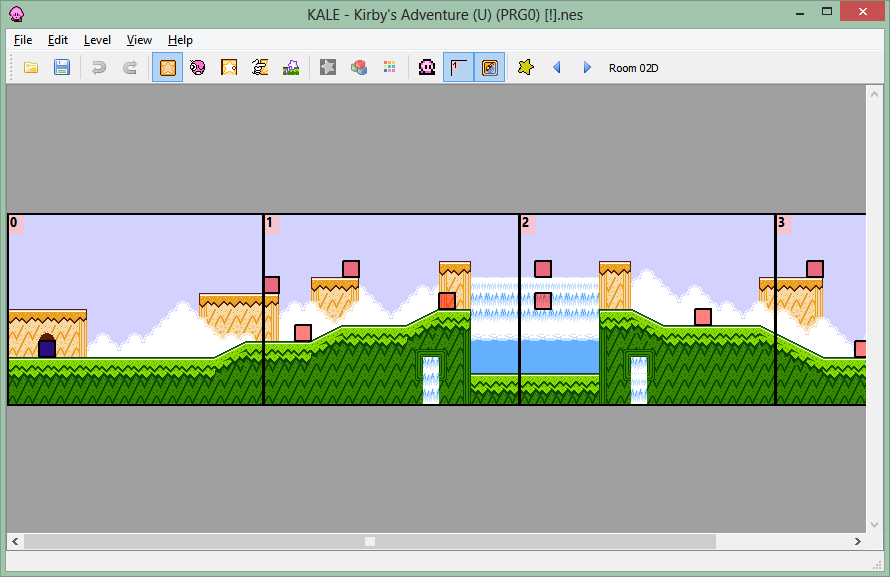Click the screen 3 number label
Viewport: 890px width, 577px height.
[783, 223]
